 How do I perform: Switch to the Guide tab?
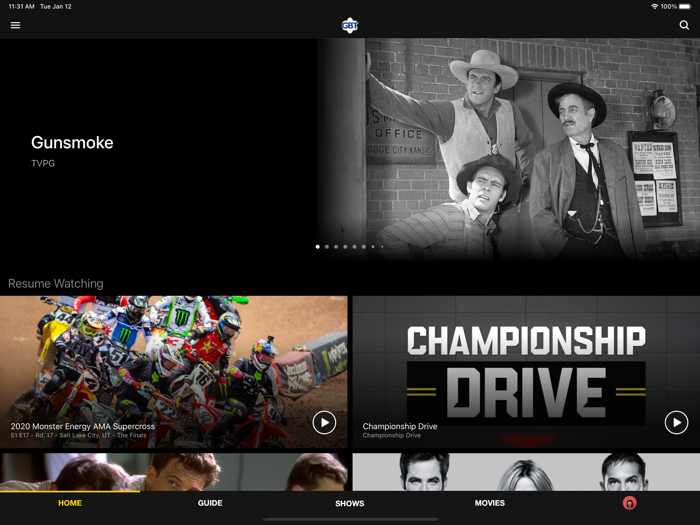pyautogui.click(x=210, y=503)
